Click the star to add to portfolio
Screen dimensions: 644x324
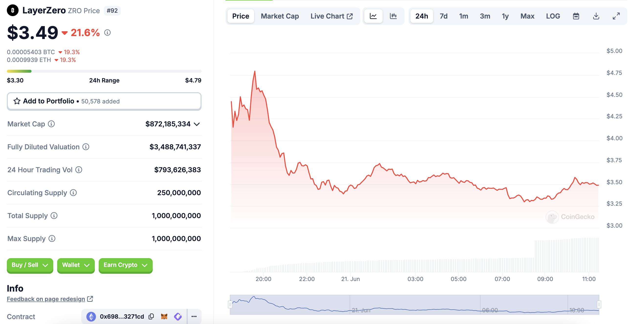coord(17,101)
